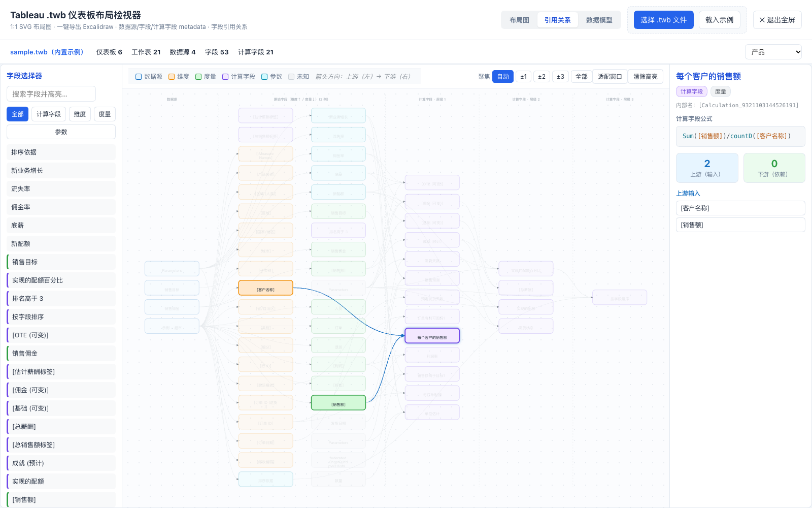Set focus to 全部 in graph toolbar

(x=582, y=77)
